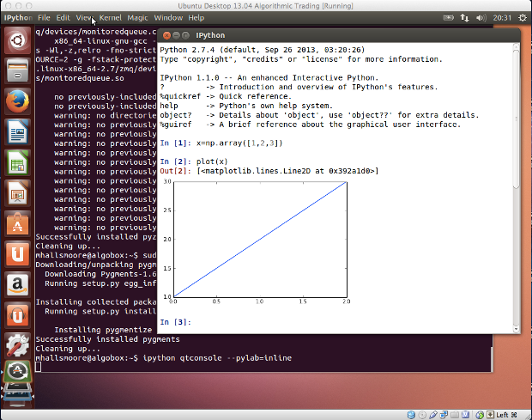The width and height of the screenshot is (532, 420).
Task: Click the IPython scrollbar up arrow
Action: [516, 46]
